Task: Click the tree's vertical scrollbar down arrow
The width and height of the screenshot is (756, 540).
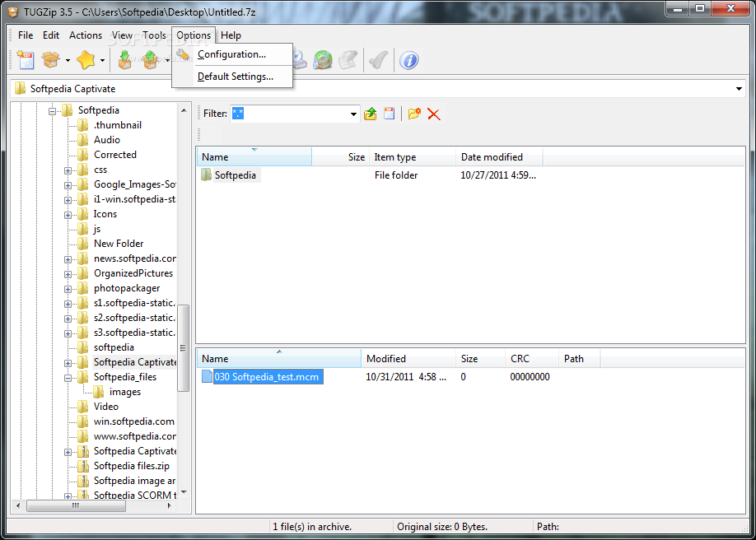Action: 184,493
